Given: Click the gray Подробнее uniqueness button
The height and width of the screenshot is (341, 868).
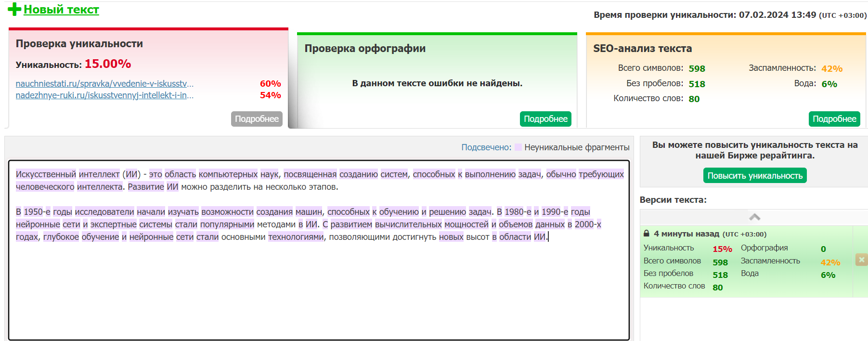Looking at the screenshot, I should (257, 119).
